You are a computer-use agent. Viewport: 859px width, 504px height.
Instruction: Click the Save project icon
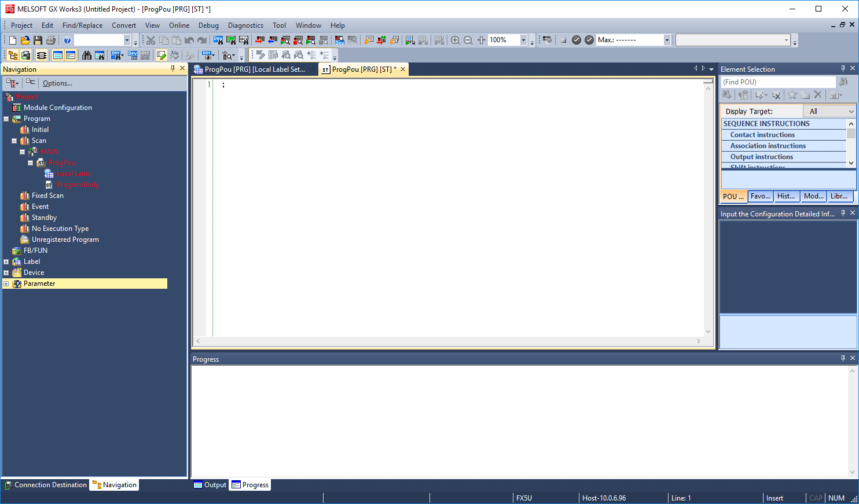click(x=38, y=40)
